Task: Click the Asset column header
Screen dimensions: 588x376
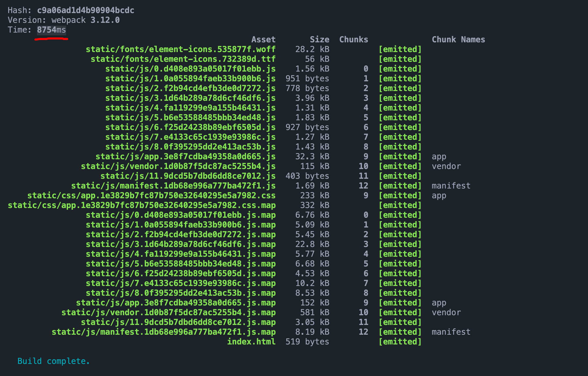Action: (x=263, y=40)
